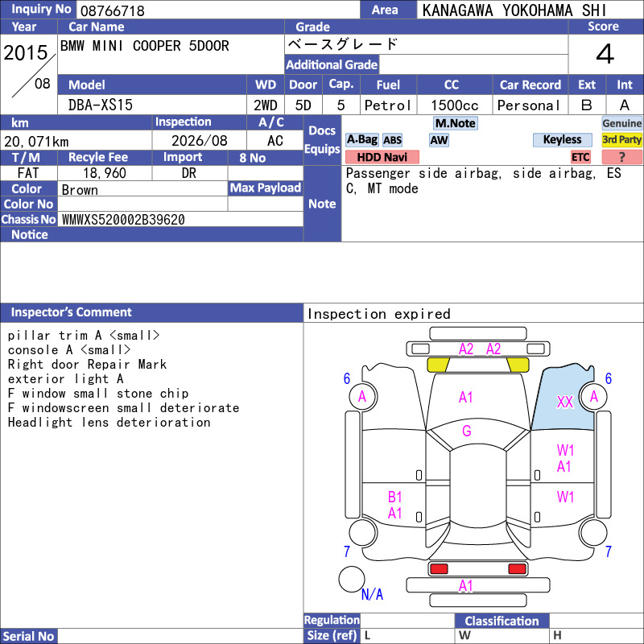Click comment 'exterior light A'
644x644 pixels.
point(66,378)
